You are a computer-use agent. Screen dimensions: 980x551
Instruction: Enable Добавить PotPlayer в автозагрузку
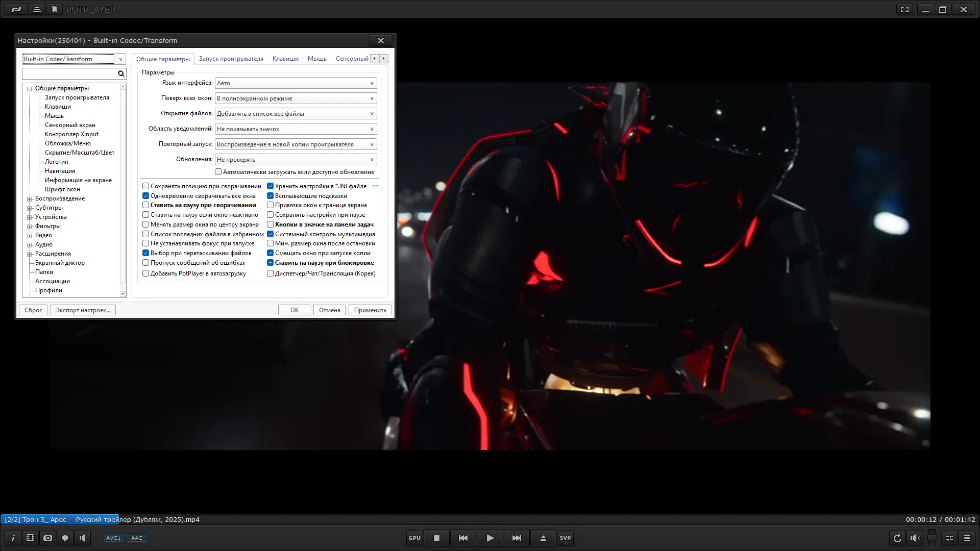coord(146,273)
